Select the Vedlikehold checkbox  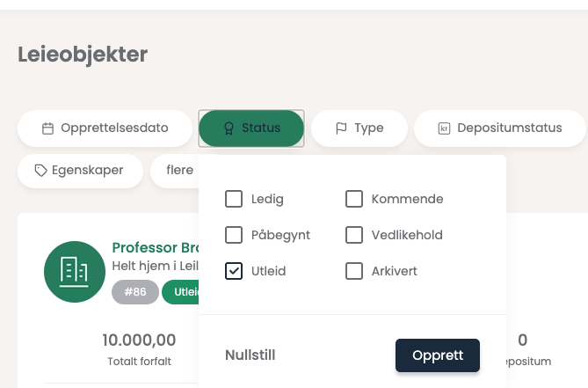click(x=354, y=235)
